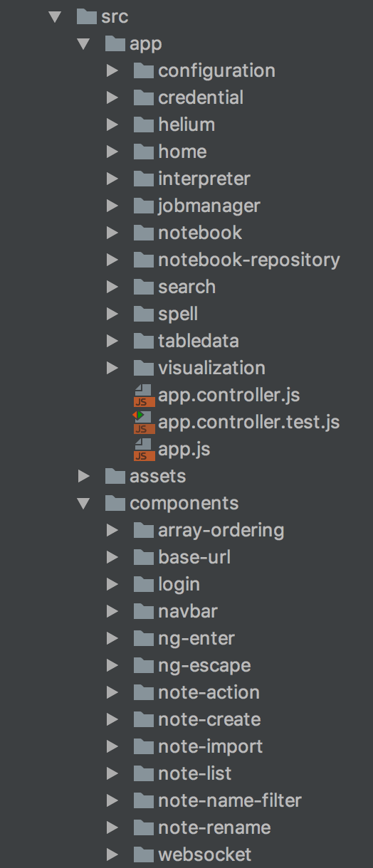Expand the navbar folder arrow
Viewport: 373px width, 868px height.
[x=112, y=611]
